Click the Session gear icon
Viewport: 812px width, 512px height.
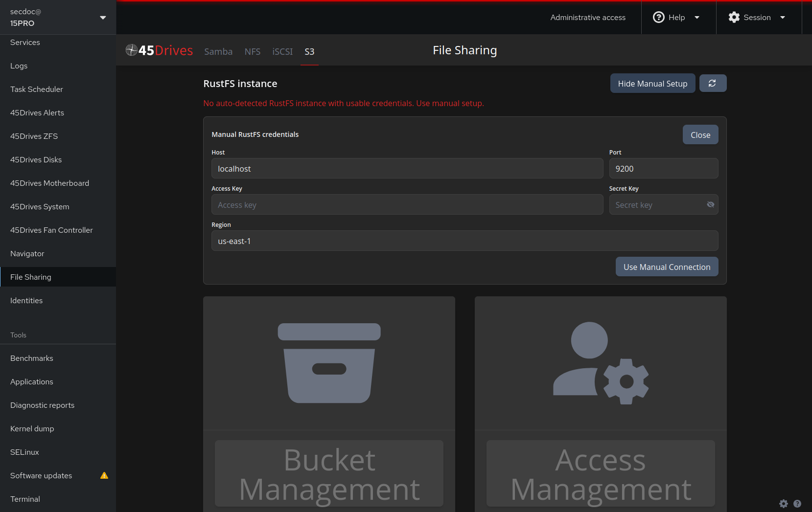(x=734, y=17)
